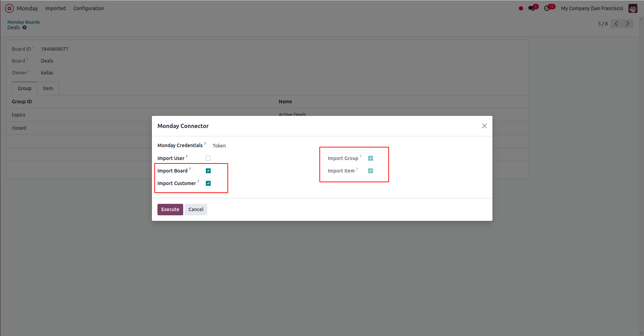Click the Monday app logo icon
This screenshot has height=336, width=644.
[9, 8]
